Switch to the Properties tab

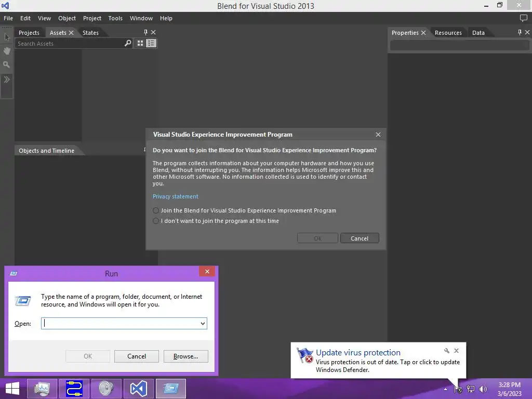[x=405, y=33]
